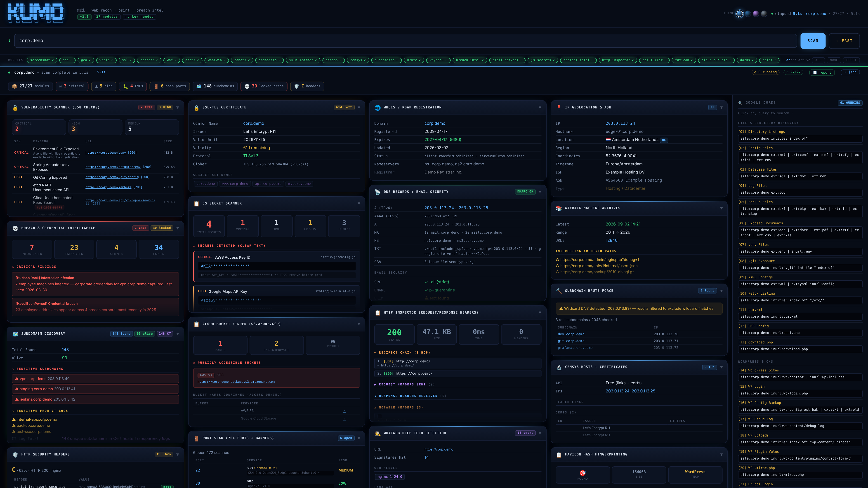Click the magnifier icon beside Google Dorks
This screenshot has width=868, height=488.
[740, 103]
